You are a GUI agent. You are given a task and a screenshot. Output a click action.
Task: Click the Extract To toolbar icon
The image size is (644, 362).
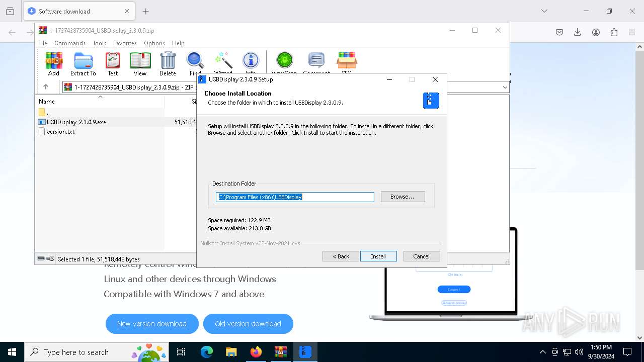83,64
